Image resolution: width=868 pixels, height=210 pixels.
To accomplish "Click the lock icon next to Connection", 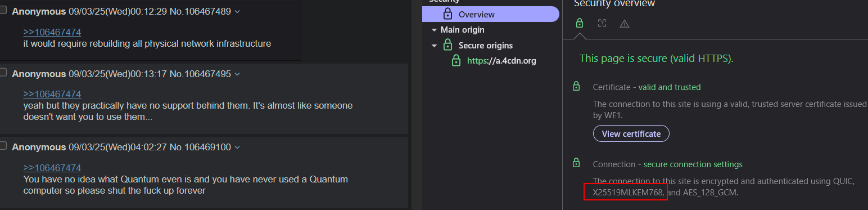I will click(x=576, y=163).
